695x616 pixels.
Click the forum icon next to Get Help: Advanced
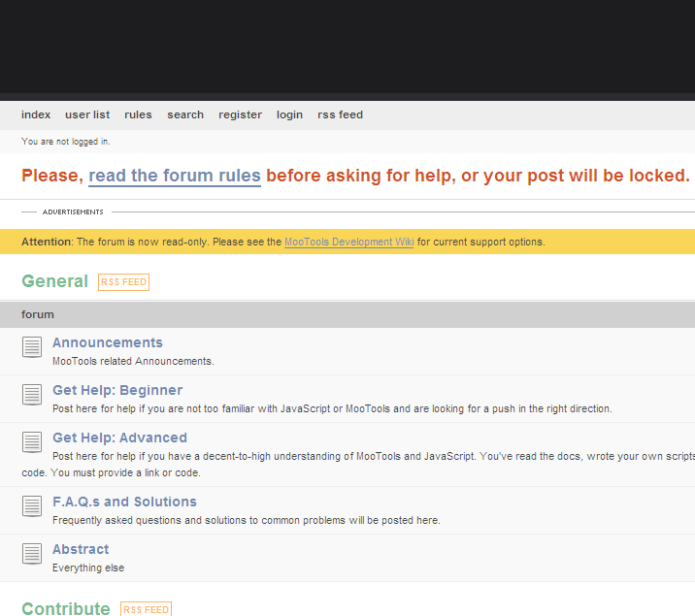click(x=32, y=442)
